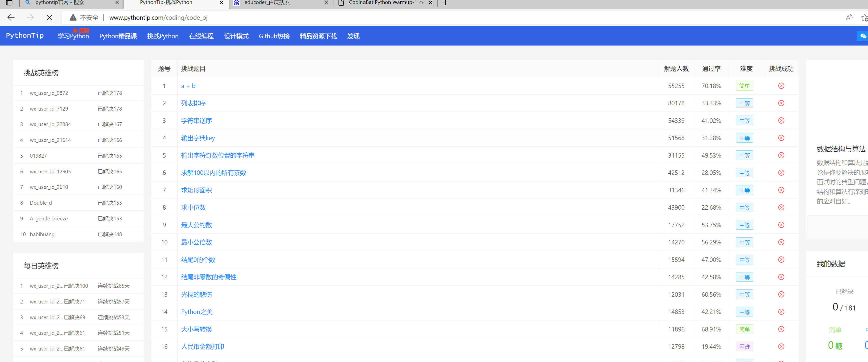
Task: Click the 简单 badge for a + b
Action: [x=744, y=86]
